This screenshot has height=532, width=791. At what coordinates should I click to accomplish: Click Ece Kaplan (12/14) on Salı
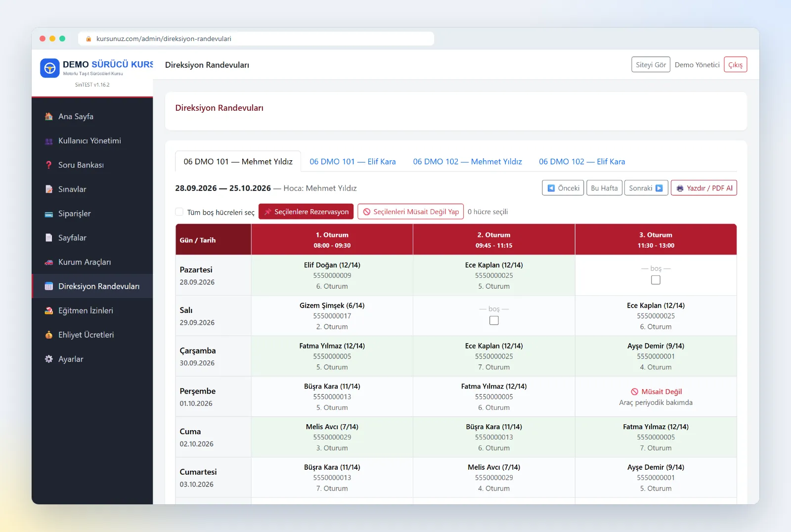(656, 316)
